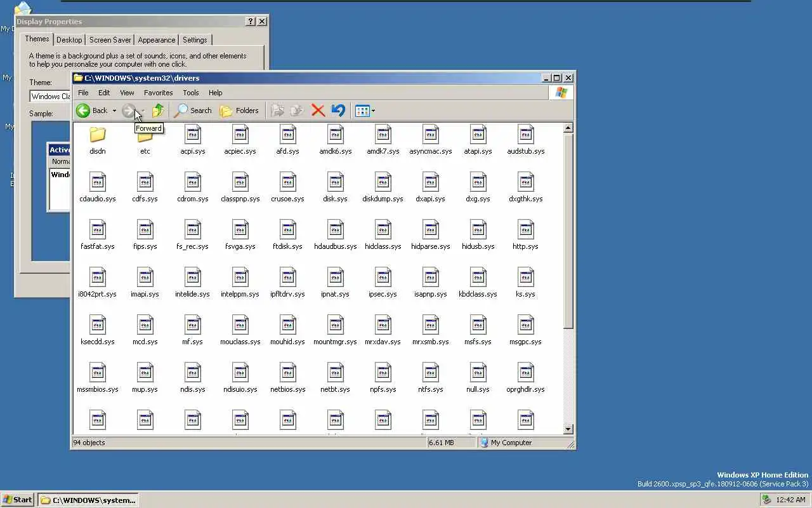
Task: Click the '6.61 MB' status bar text
Action: click(x=442, y=443)
